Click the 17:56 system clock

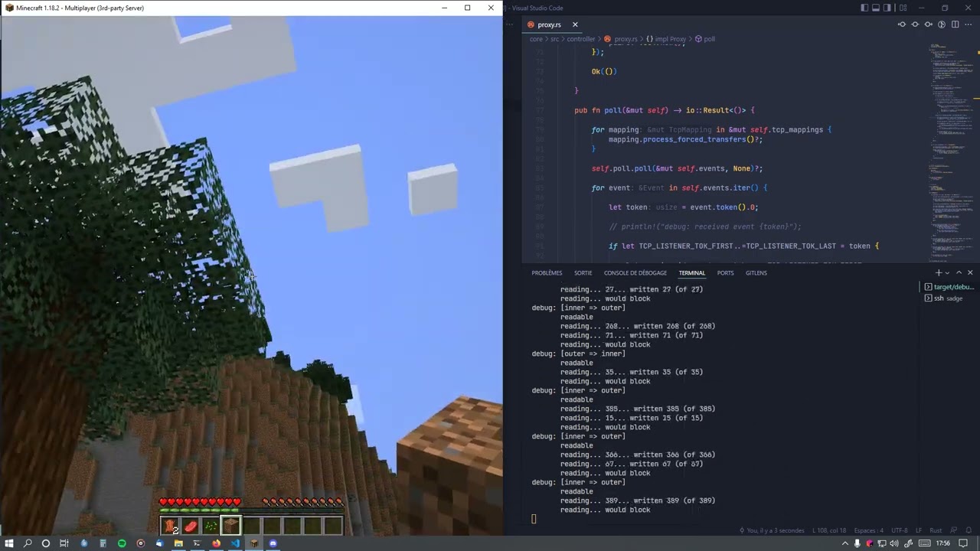pos(943,543)
